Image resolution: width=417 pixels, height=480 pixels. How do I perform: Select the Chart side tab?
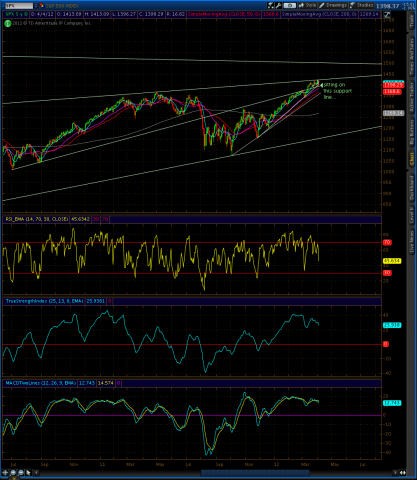412,159
